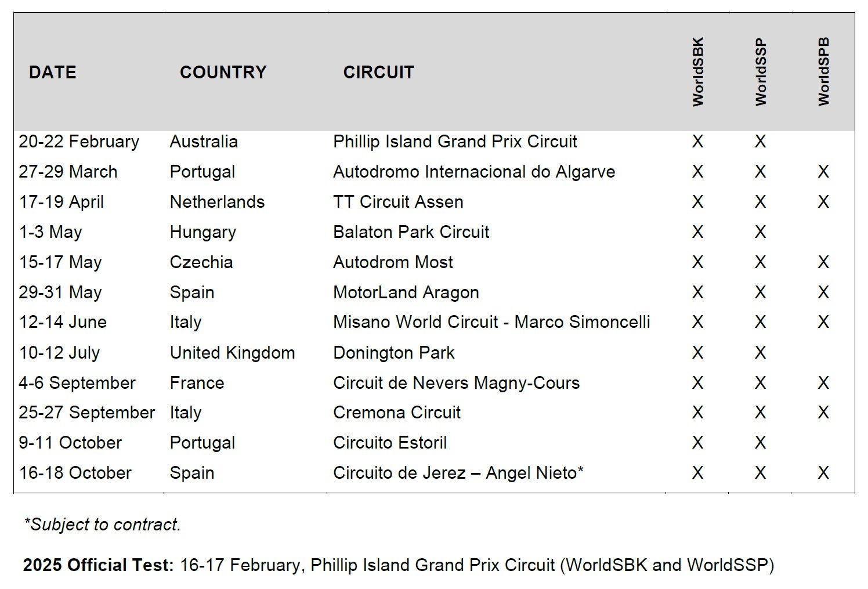Click the rotated WorldSPB column header
Viewport: 868px width, 589px height.
[x=823, y=72]
